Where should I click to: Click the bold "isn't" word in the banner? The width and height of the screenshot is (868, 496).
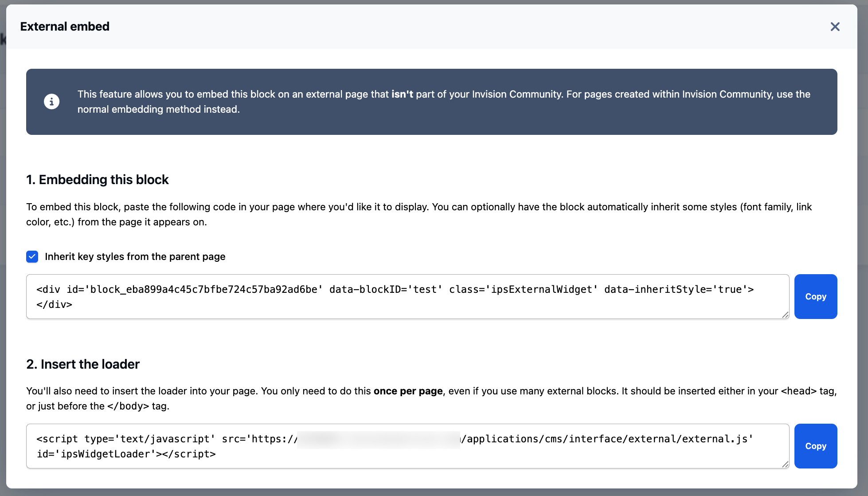click(402, 94)
